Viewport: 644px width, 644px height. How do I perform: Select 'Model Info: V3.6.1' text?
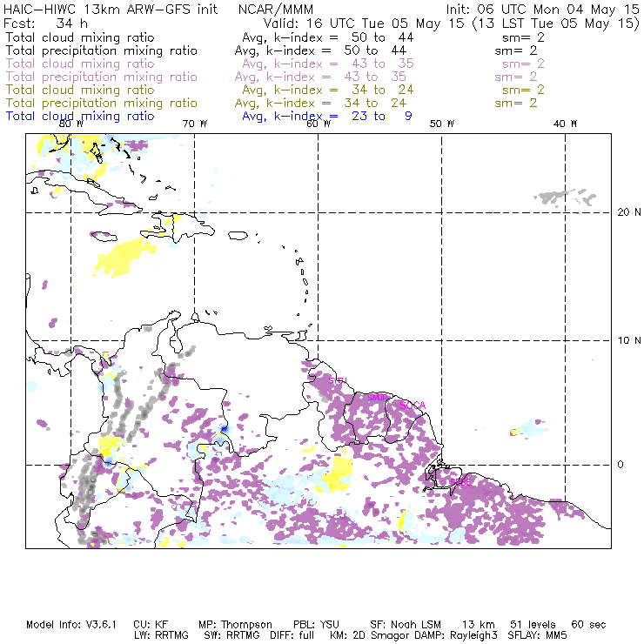point(71,625)
